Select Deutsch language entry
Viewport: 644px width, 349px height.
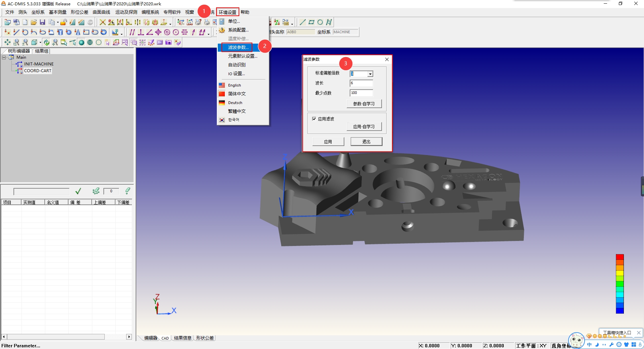coord(235,103)
